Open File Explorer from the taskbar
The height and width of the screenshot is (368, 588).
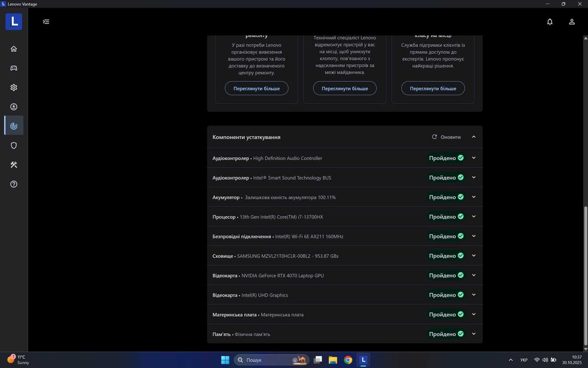coord(333,360)
